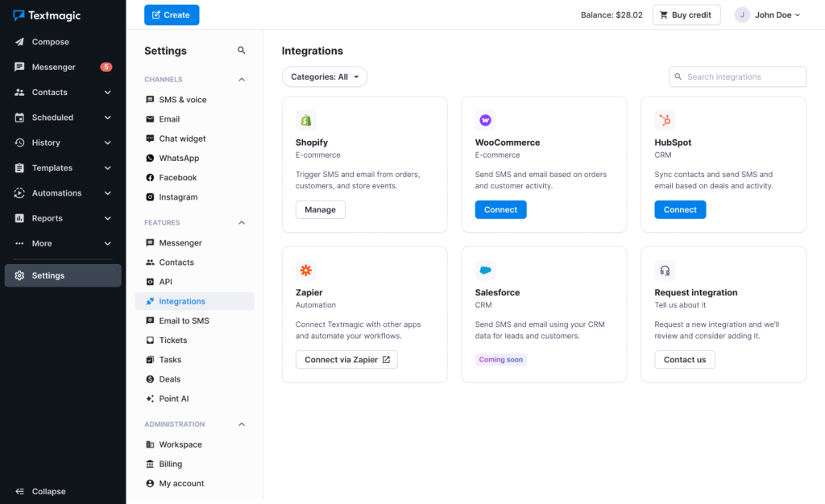Click the Billing bank icon
The height and width of the screenshot is (504, 825).
point(150,464)
